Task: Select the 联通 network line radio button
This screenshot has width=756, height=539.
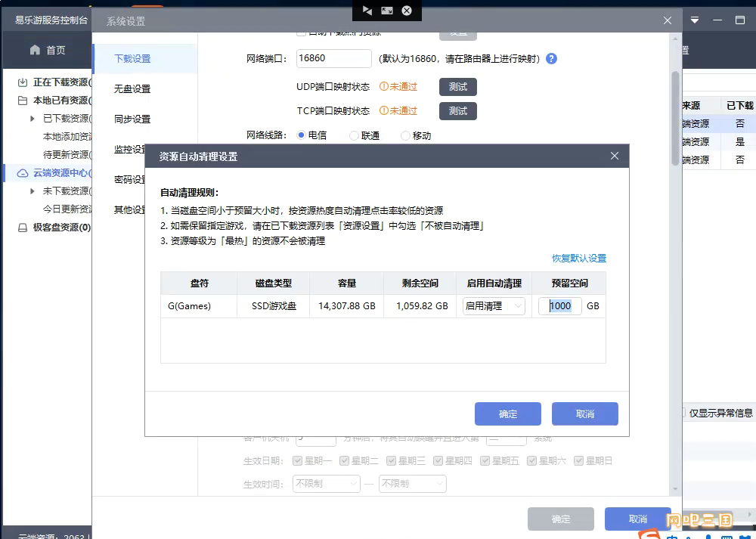Action: [x=355, y=136]
